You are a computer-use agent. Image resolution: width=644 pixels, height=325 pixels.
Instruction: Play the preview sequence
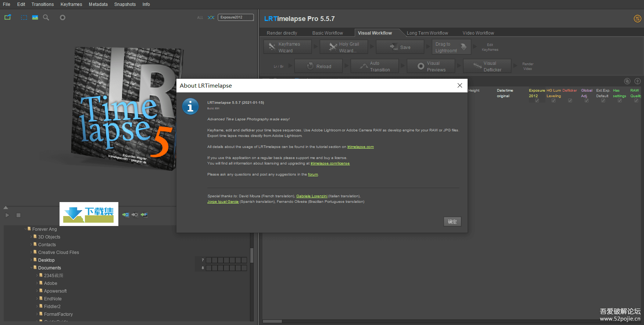pyautogui.click(x=7, y=215)
